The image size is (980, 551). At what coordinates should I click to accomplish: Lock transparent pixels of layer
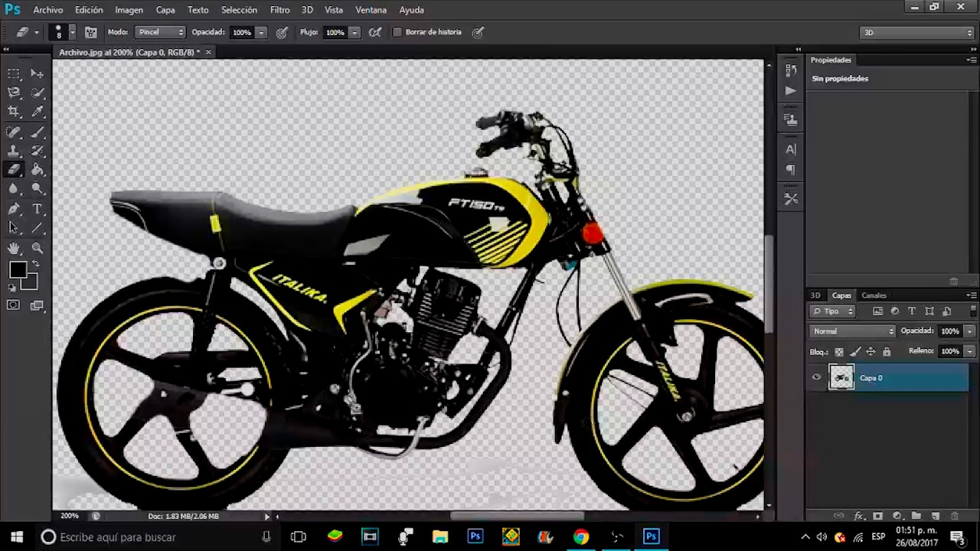pyautogui.click(x=839, y=352)
